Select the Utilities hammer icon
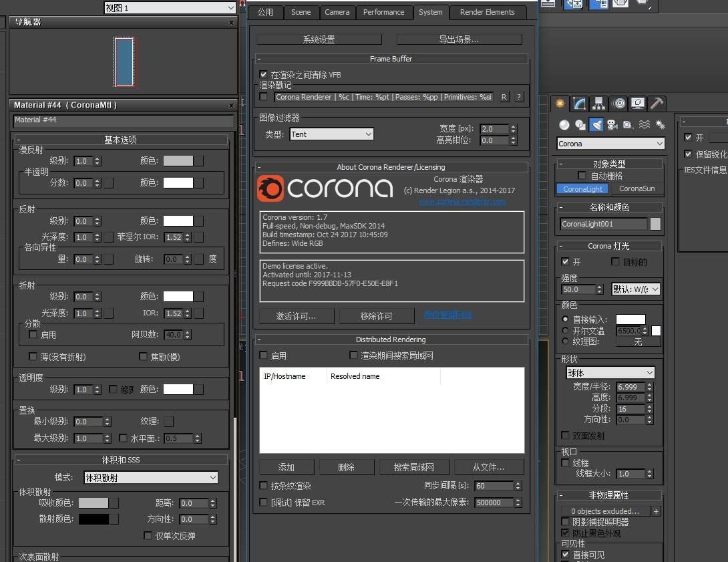 coord(655,104)
